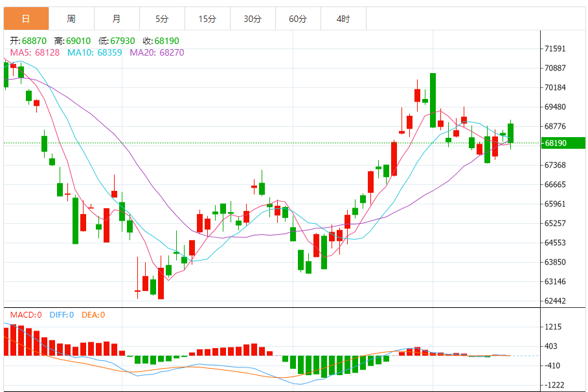Click the MACD:0 indicator label
This screenshot has height=392, width=588.
click(26, 315)
